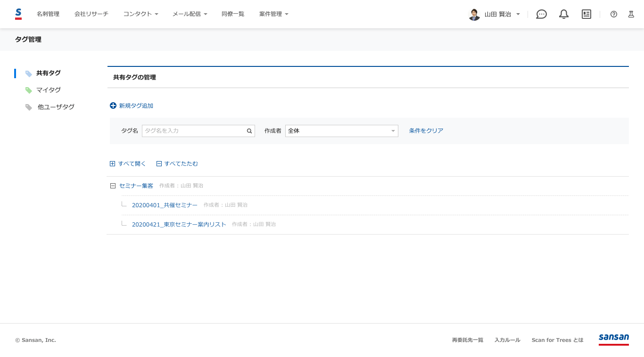Go to 会社リサーチ in top navigation
This screenshot has width=644, height=357.
coord(91,14)
